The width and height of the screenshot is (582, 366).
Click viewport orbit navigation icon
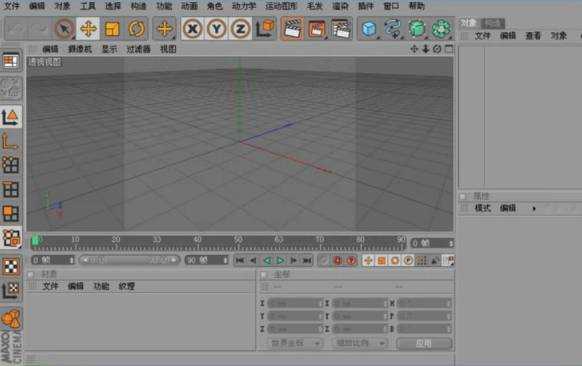(437, 49)
